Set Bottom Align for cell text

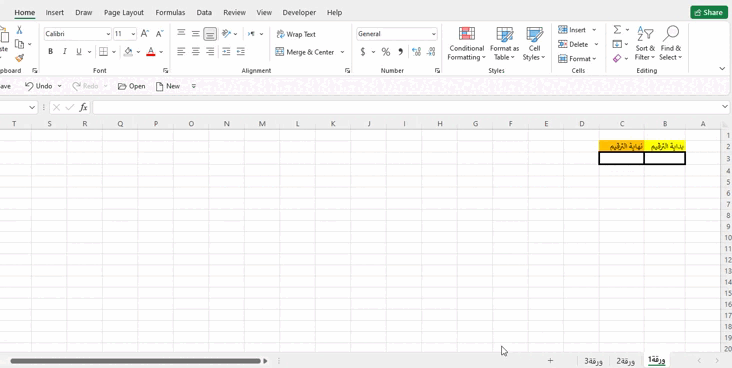tap(210, 34)
